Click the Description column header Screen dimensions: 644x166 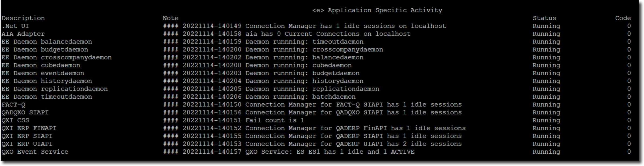(23, 18)
